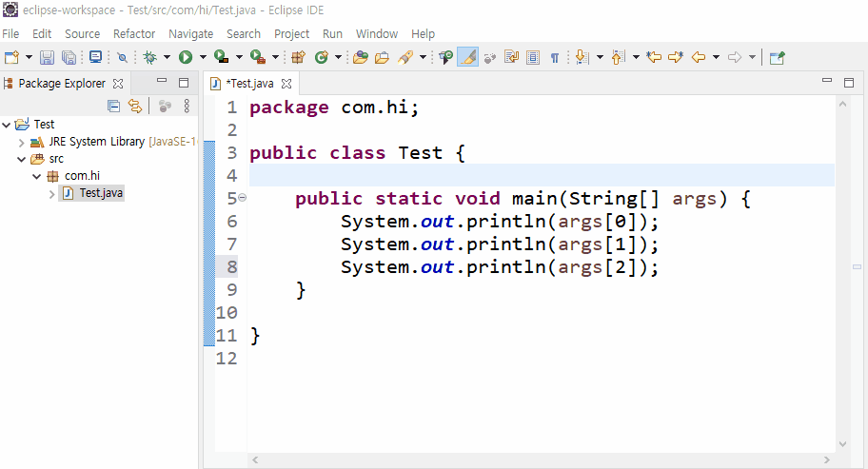The image size is (868, 469).
Task: Open the Forward history dropdown arrow
Action: tap(752, 57)
